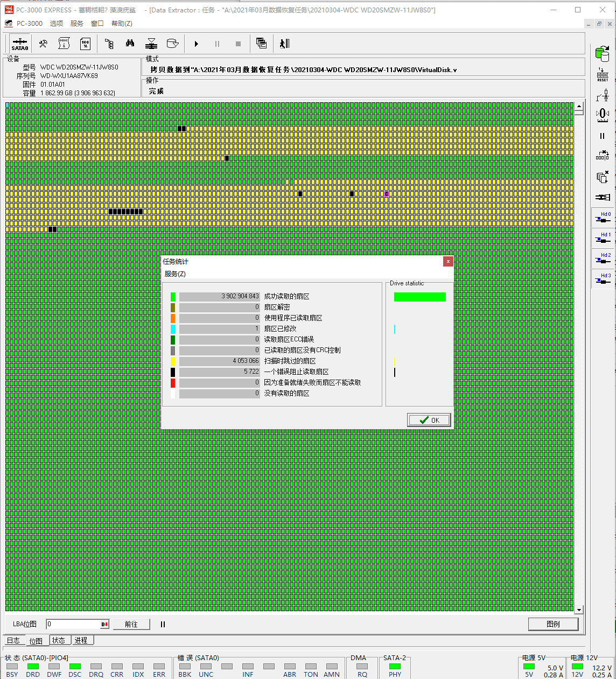Image resolution: width=616 pixels, height=679 pixels.
Task: Click the red arrow in LBA field
Action: [x=104, y=624]
